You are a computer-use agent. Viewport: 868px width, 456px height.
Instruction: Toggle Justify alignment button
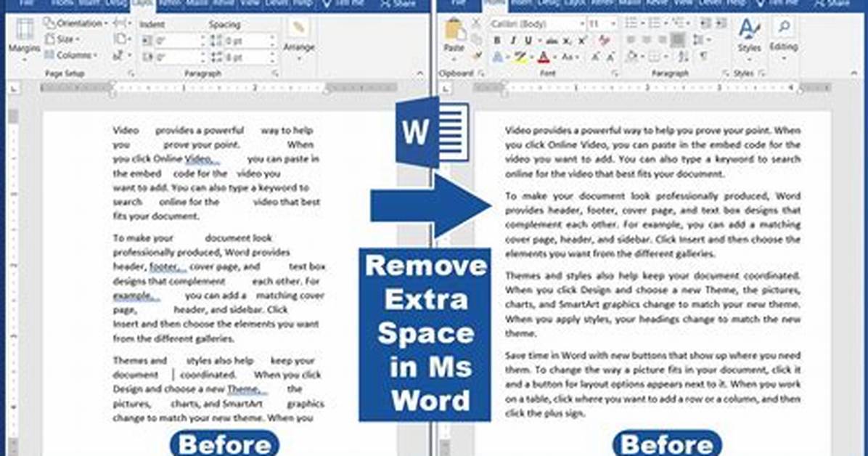678,40
